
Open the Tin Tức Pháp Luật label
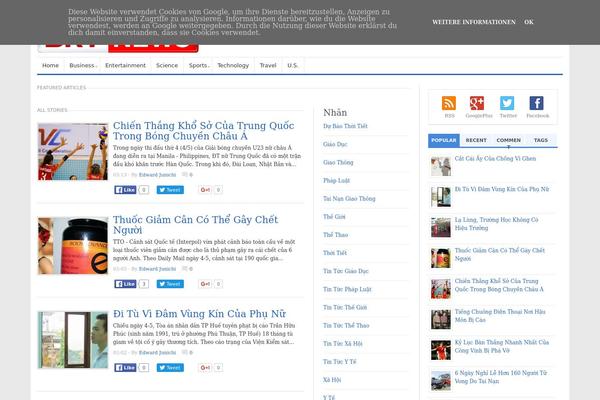click(347, 289)
